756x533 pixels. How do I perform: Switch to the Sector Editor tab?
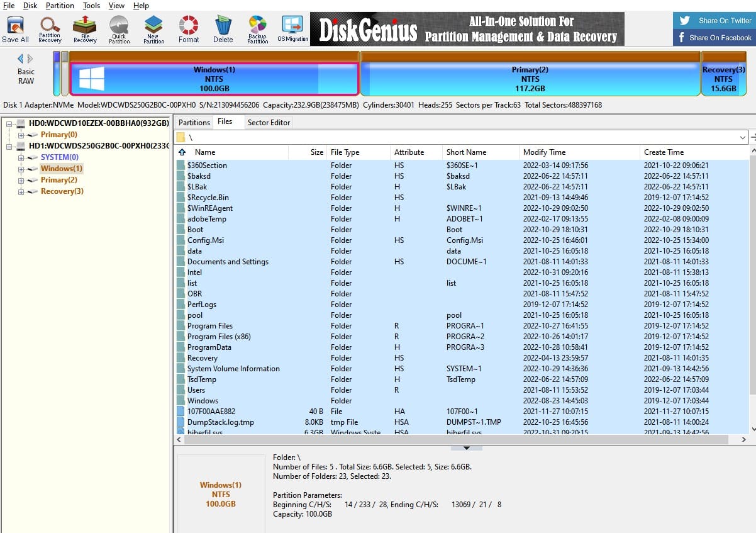(x=269, y=122)
